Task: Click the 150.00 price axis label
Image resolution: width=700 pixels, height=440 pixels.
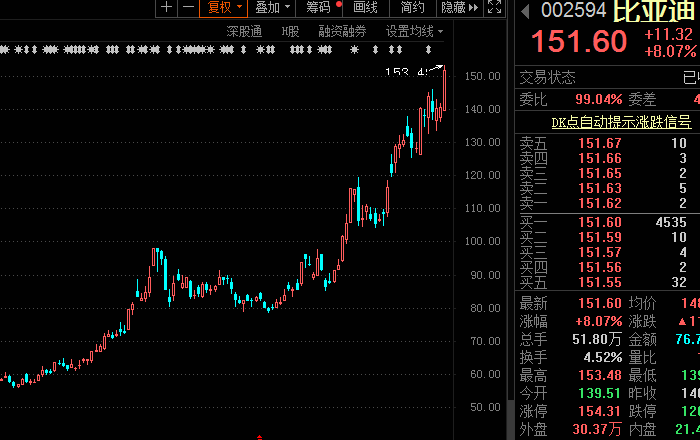Action: [483, 76]
